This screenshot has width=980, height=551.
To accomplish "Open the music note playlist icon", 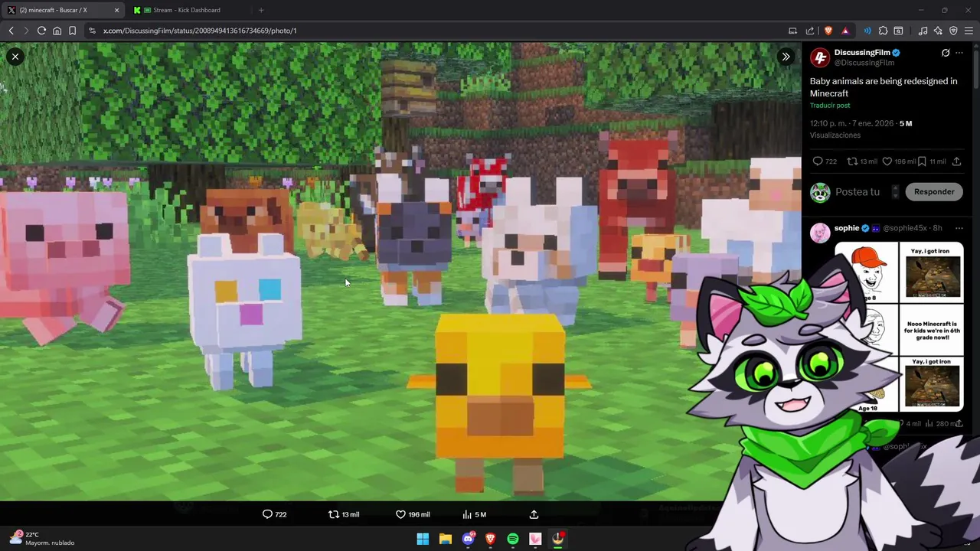I will click(x=923, y=31).
